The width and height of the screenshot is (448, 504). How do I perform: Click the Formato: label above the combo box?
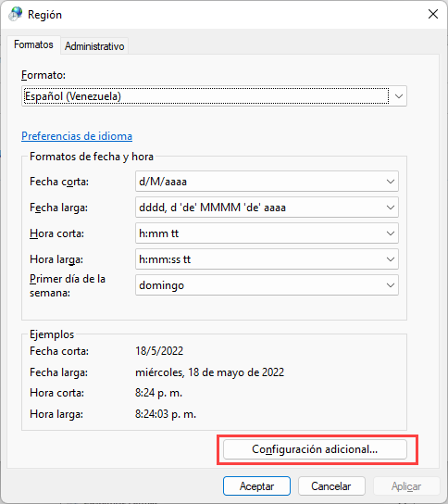(44, 75)
